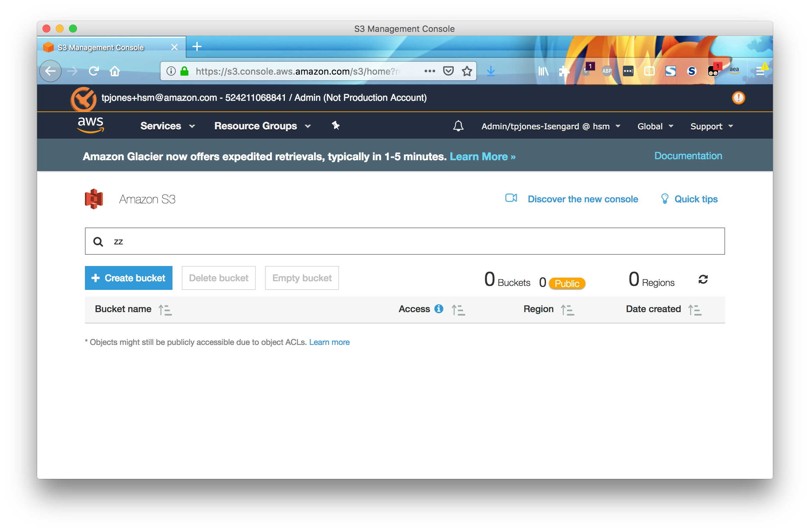Open the Support dropdown menu

point(711,127)
